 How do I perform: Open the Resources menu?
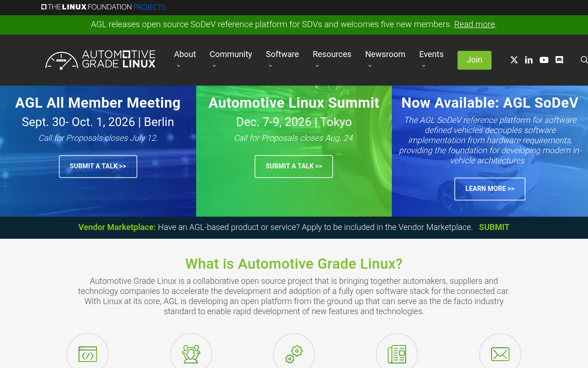332,54
